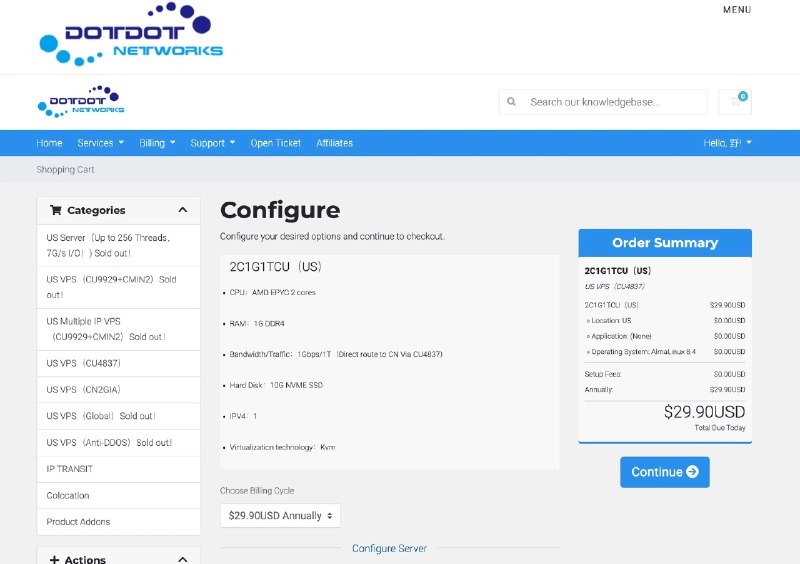800x564 pixels.
Task: Select US VPS (CU4837) category
Action: [118, 363]
